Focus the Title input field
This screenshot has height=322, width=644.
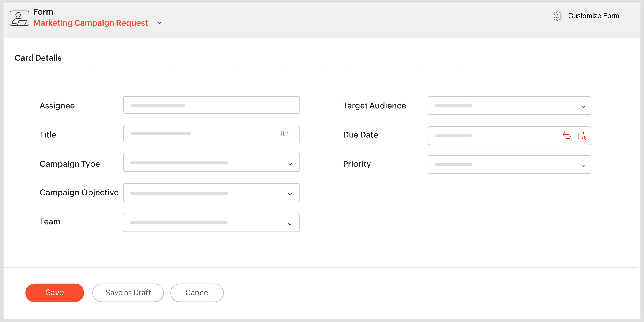211,134
